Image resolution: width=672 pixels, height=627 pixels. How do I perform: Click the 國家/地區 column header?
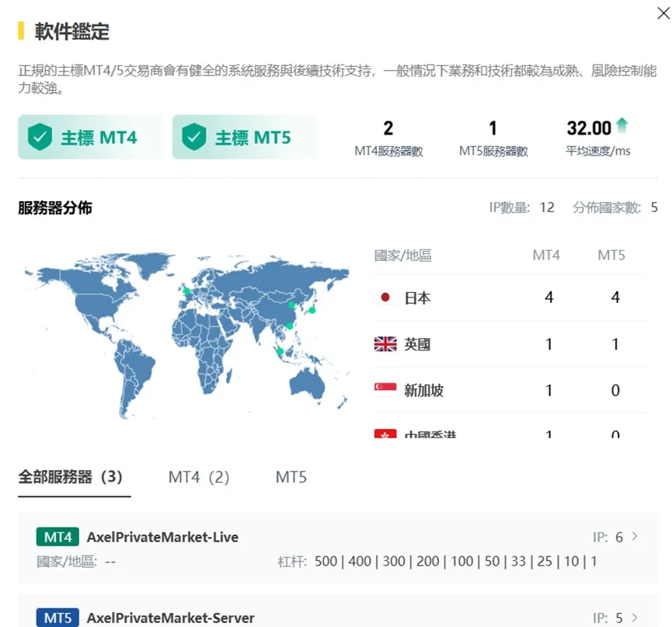coord(403,256)
